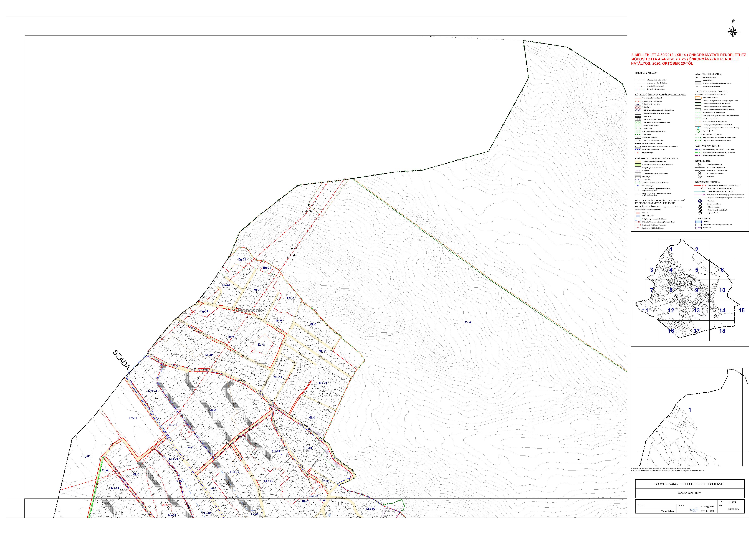Viewport: 756px width, 534px height.
Task: Select sheet number 5 on index map
Action: [696, 270]
